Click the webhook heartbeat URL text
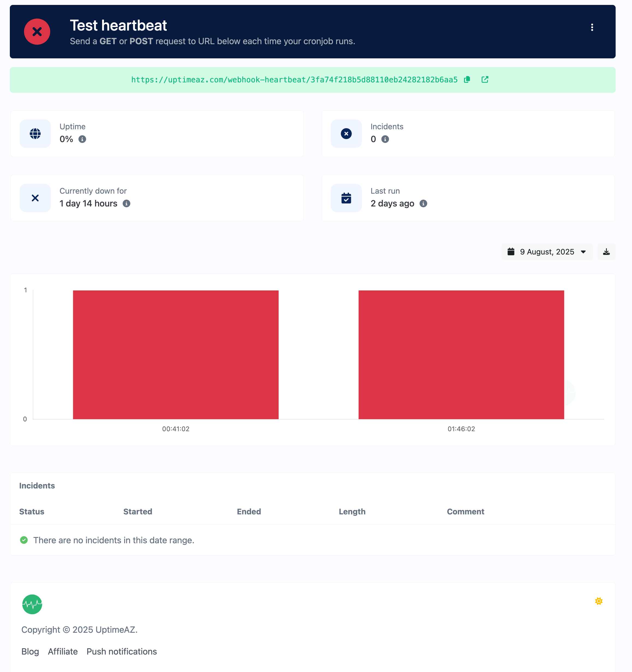The height and width of the screenshot is (672, 632). click(x=294, y=80)
